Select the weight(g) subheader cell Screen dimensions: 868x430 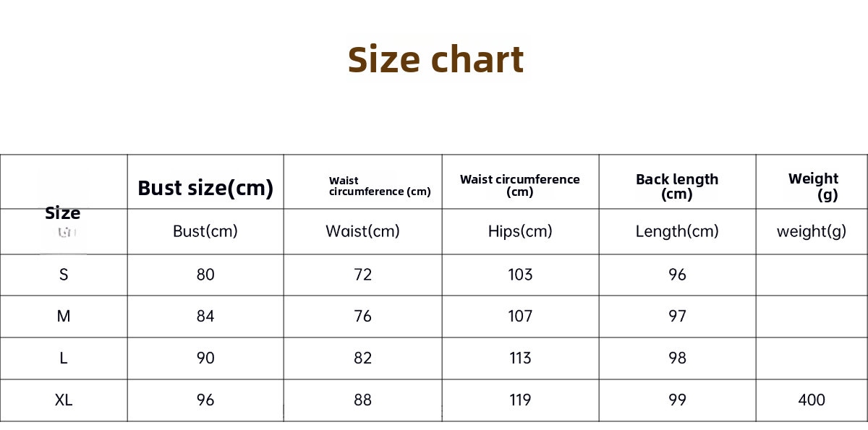[x=812, y=232]
